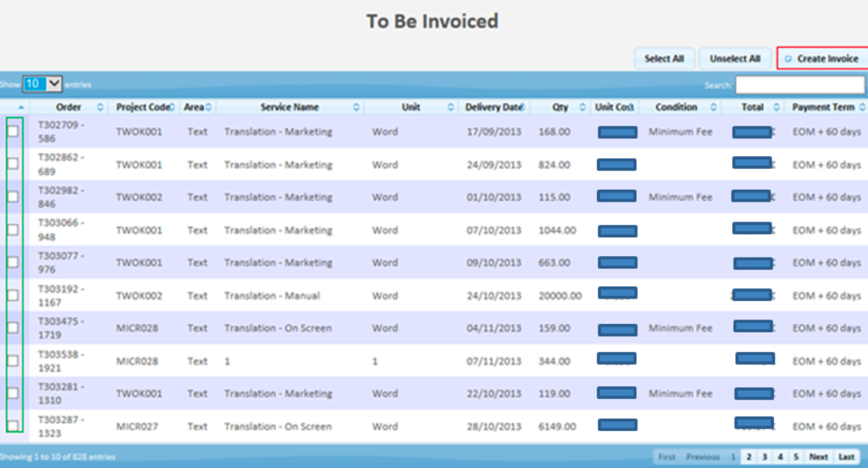Click the Qty column sort arrows
This screenshot has height=468, width=868.
582,107
